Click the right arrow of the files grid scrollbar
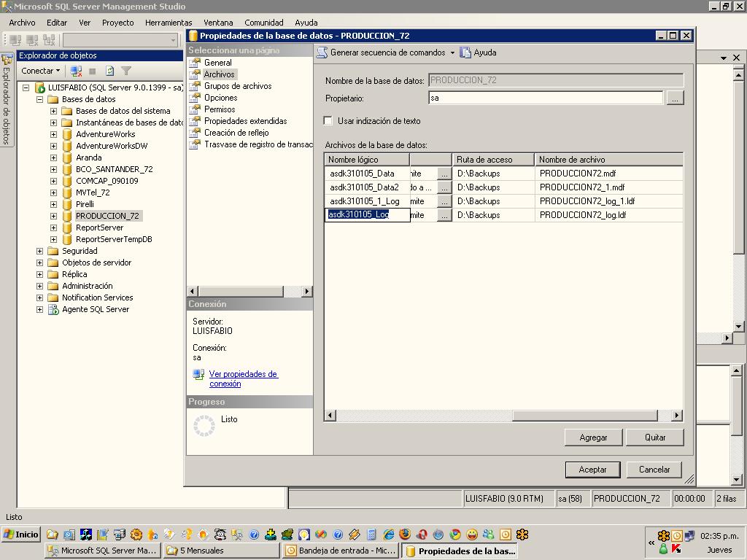 (x=676, y=416)
